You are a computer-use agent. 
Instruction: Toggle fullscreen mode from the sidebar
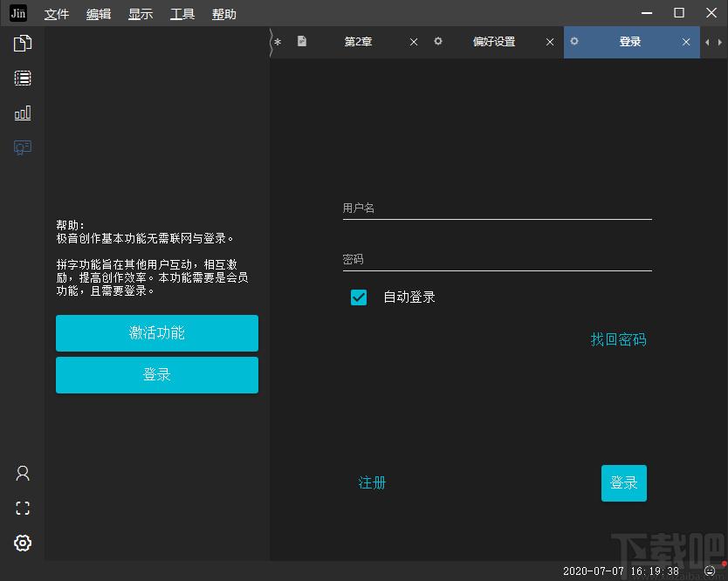click(22, 508)
